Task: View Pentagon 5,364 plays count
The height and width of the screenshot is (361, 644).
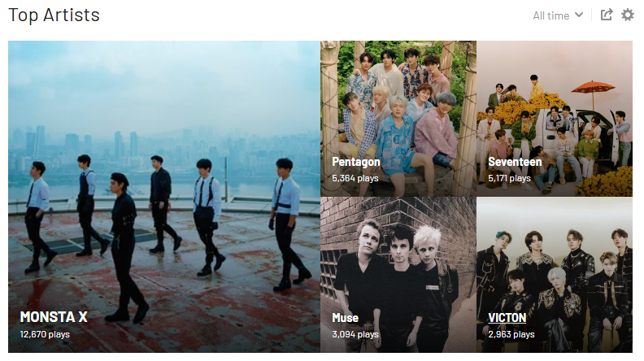Action: (355, 178)
